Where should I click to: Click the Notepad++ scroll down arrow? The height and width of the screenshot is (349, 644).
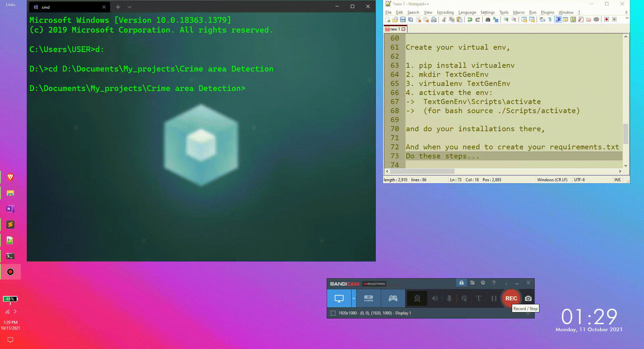click(x=626, y=165)
